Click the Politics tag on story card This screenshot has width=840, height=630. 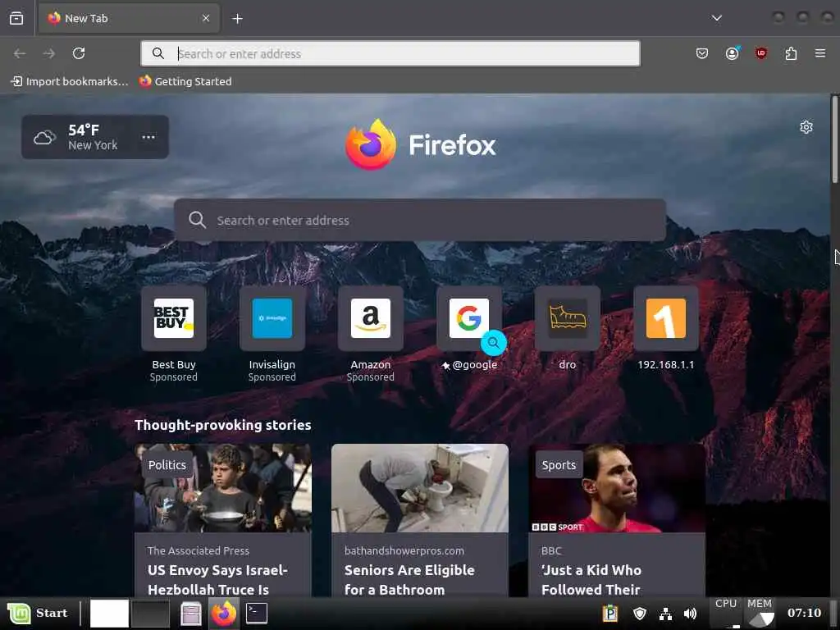(x=167, y=465)
